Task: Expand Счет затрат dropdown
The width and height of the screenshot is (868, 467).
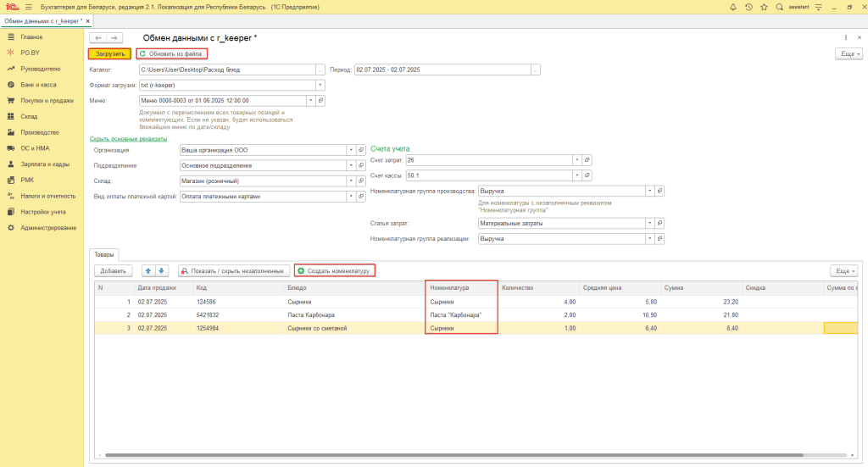Action: tap(576, 160)
